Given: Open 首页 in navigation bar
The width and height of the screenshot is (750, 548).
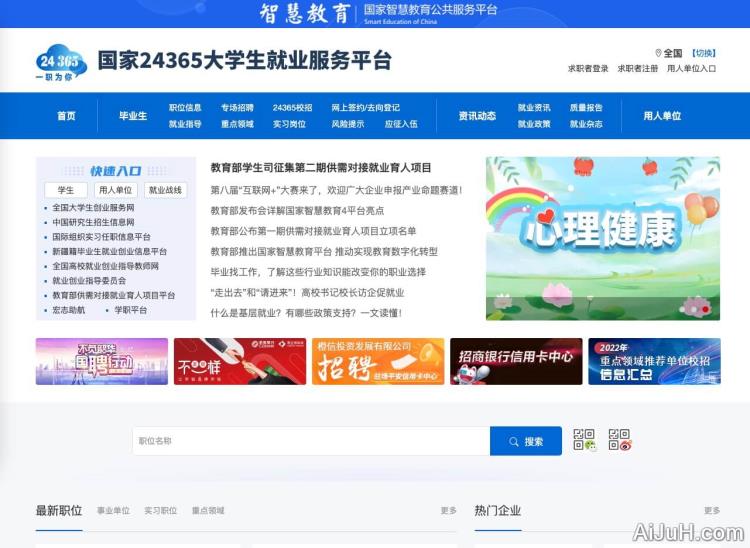Looking at the screenshot, I should [x=66, y=116].
